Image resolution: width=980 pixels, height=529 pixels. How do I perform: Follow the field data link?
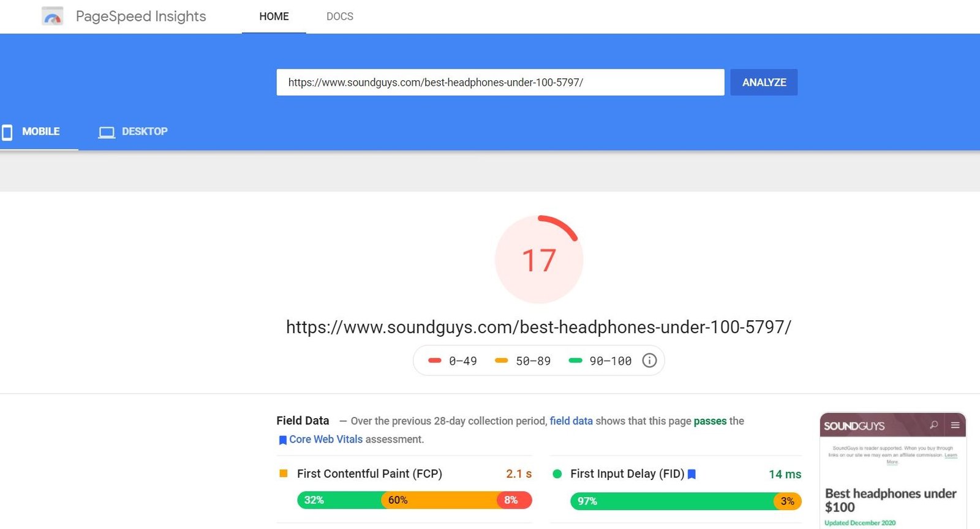click(571, 421)
